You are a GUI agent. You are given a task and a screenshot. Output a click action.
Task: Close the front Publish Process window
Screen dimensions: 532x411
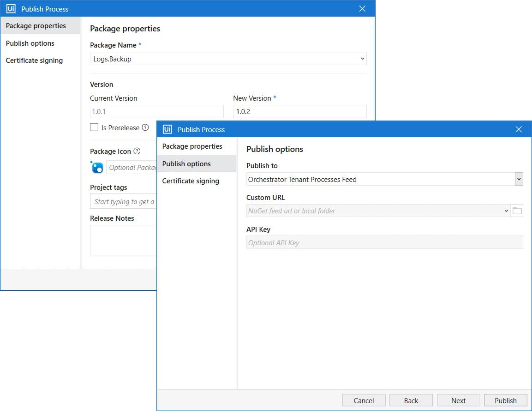pyautogui.click(x=519, y=129)
